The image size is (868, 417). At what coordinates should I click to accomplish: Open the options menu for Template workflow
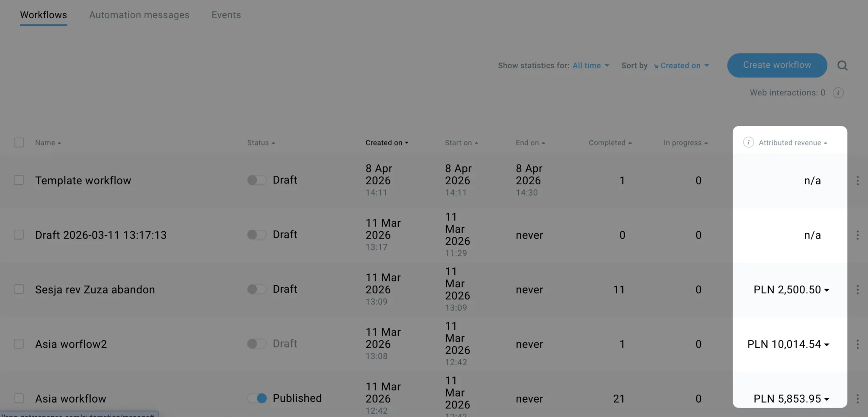(857, 180)
